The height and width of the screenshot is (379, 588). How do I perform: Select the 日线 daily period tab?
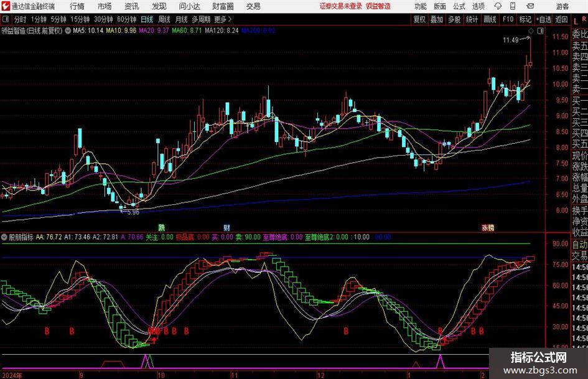[147, 19]
